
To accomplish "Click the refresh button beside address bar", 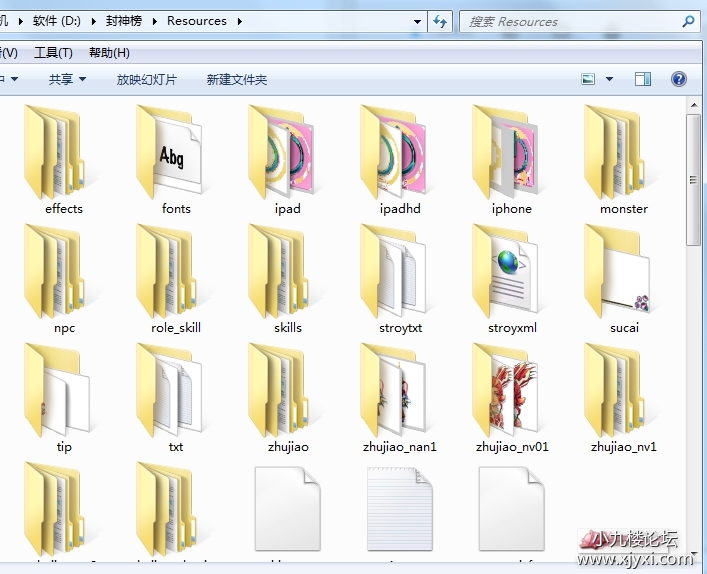I will point(441,21).
